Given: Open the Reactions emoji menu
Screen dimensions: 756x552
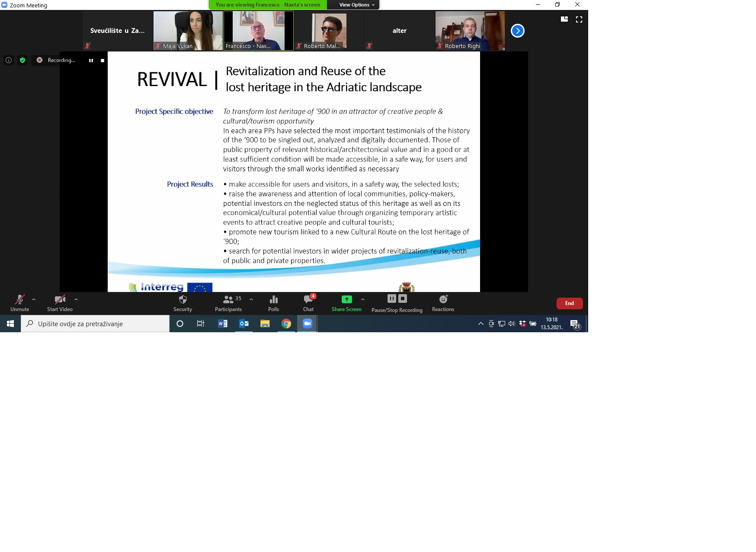Looking at the screenshot, I should [443, 303].
